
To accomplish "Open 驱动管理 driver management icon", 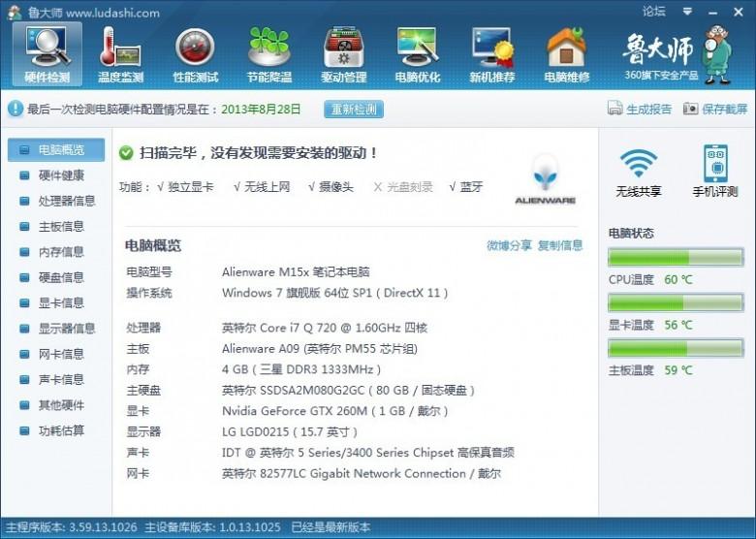I will (343, 54).
